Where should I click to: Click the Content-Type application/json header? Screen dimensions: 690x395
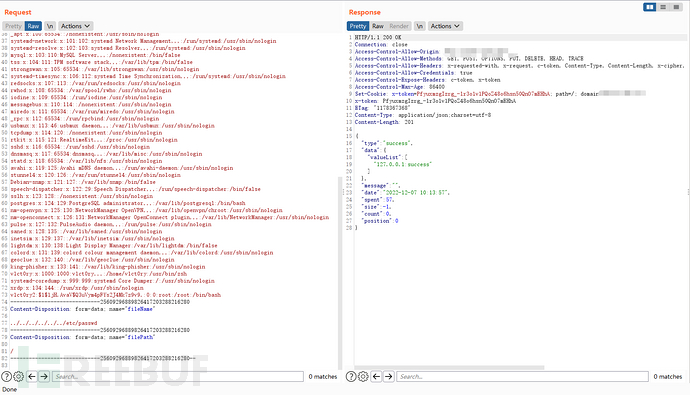point(423,115)
